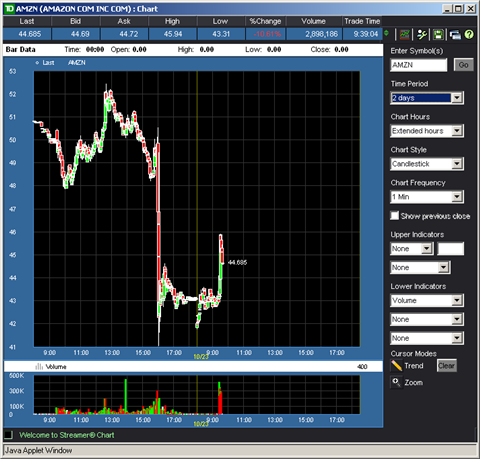
Task: Click the Go button next to symbol field
Action: [x=463, y=65]
